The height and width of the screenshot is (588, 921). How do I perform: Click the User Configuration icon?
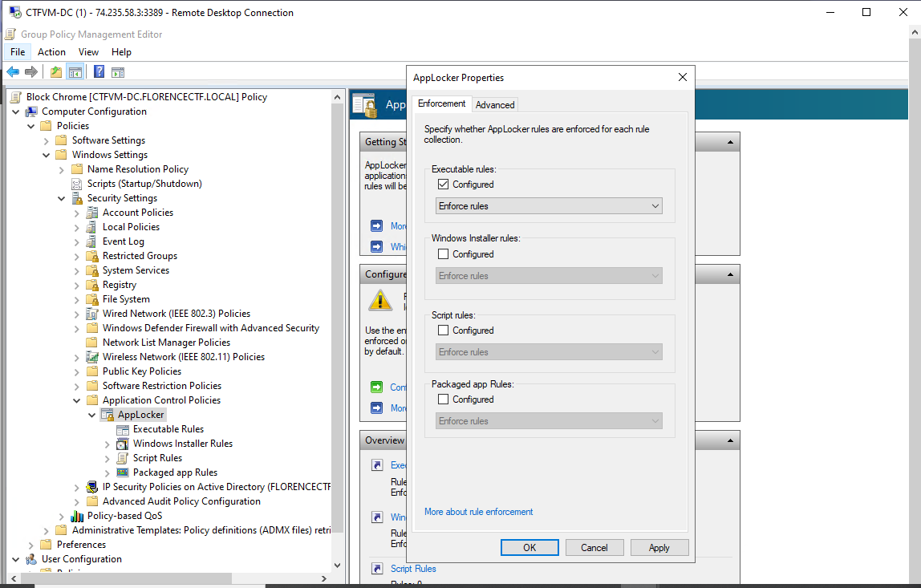coord(31,559)
